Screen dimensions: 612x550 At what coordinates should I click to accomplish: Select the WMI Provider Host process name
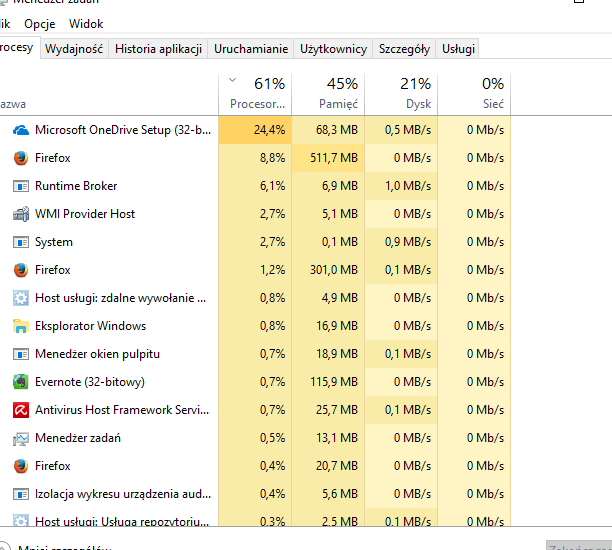[85, 214]
